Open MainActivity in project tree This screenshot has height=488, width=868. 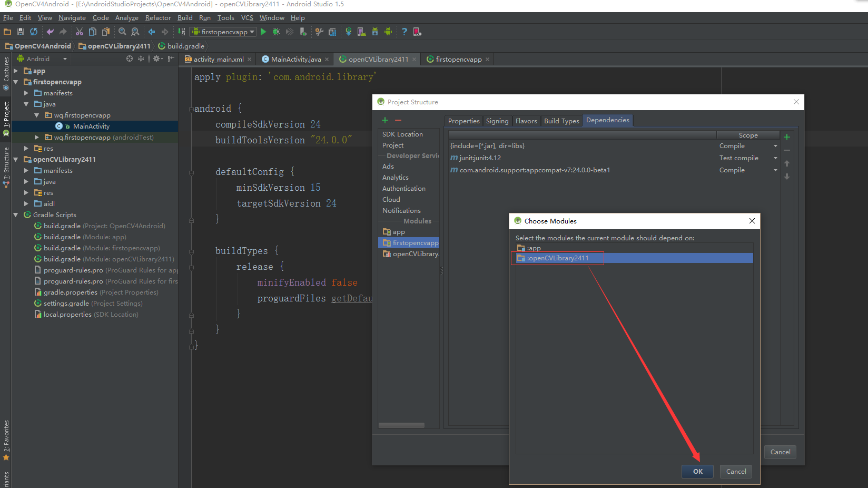[91, 126]
